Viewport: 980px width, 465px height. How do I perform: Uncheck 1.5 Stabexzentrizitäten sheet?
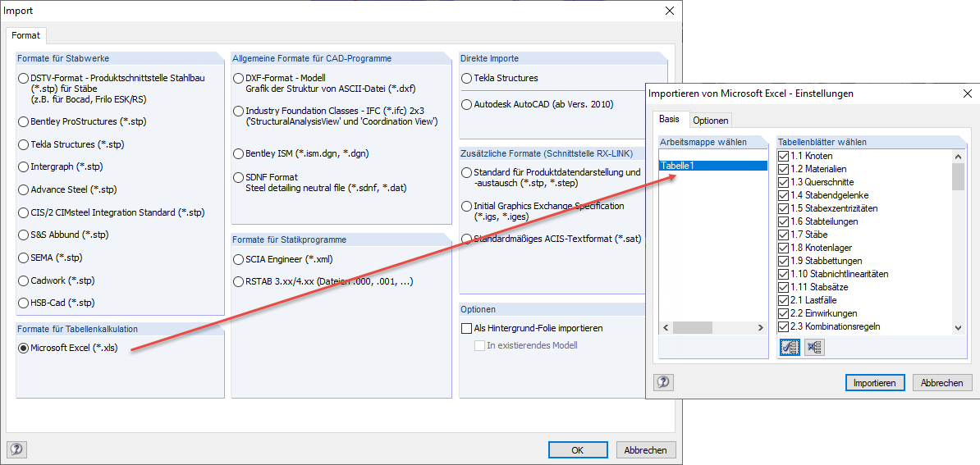click(783, 208)
